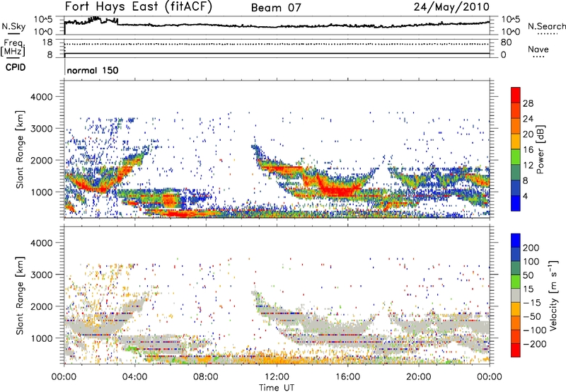Click the date '24/May/2010'

pyautogui.click(x=451, y=7)
